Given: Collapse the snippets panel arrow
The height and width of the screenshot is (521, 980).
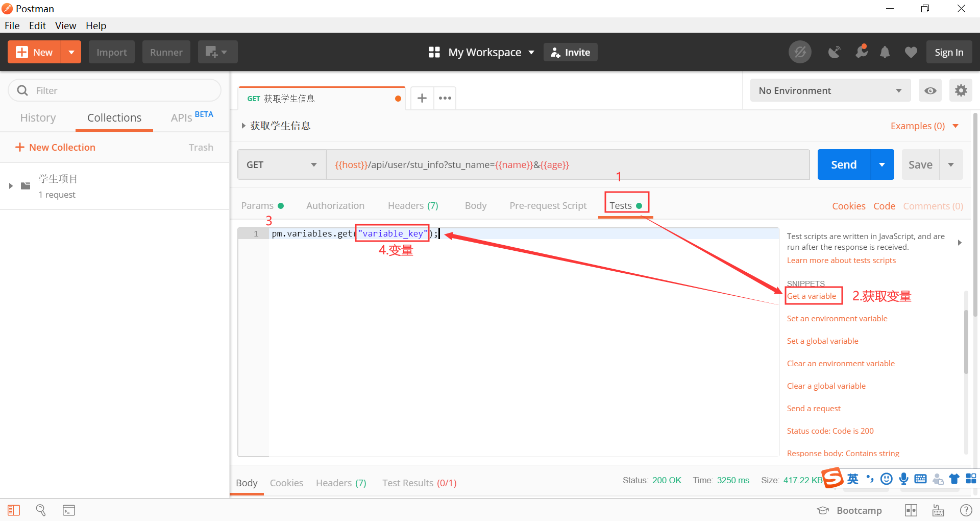Looking at the screenshot, I should (x=960, y=243).
